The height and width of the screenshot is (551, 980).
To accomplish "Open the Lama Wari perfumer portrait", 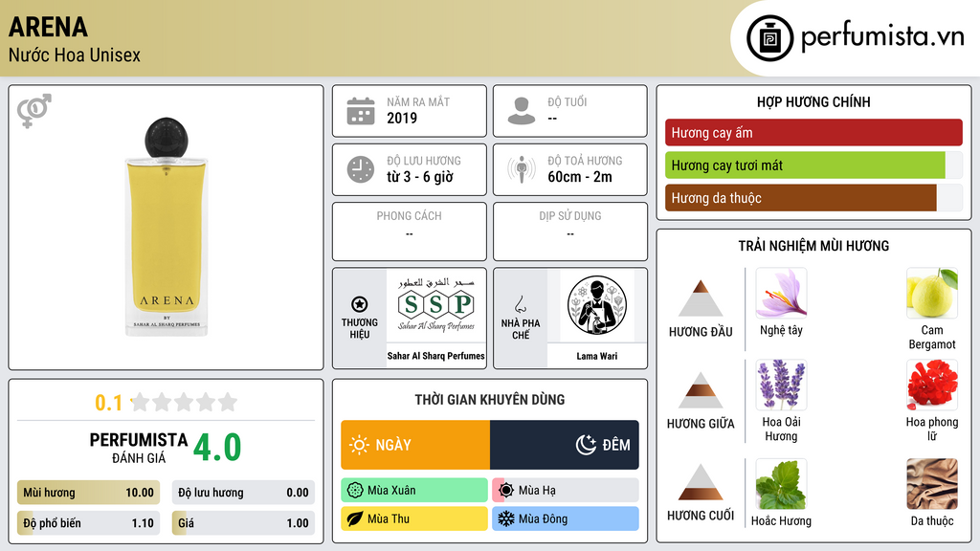I will [x=597, y=305].
